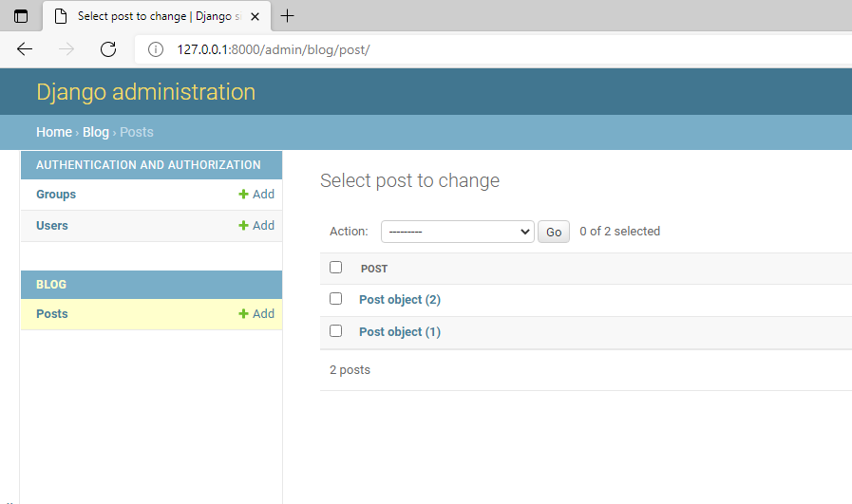Check the box for Post object (1)
This screenshot has width=852, height=504.
[x=336, y=330]
